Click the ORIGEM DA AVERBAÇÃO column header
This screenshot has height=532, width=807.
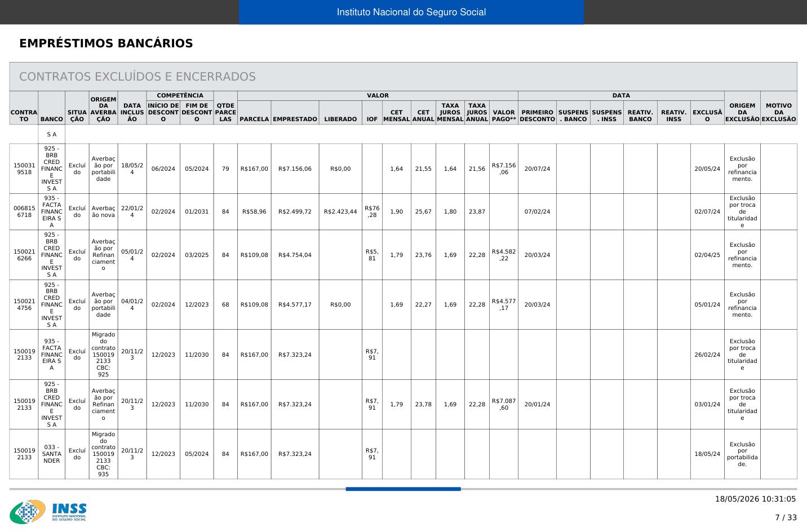(x=104, y=109)
